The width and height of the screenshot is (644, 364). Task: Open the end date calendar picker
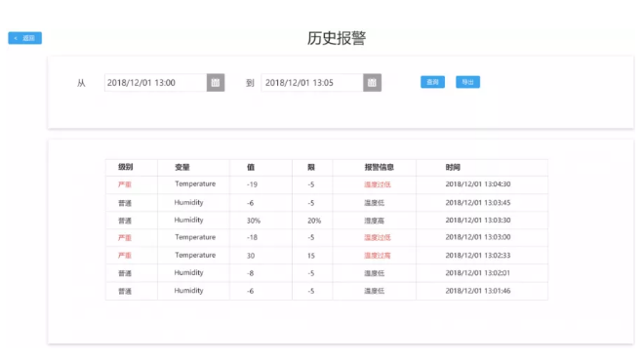pos(372,83)
